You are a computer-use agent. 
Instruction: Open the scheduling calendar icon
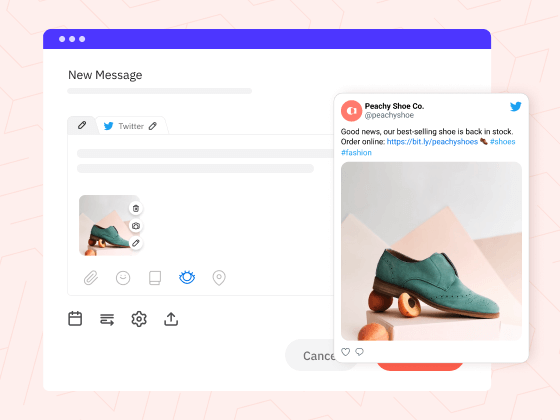pyautogui.click(x=75, y=319)
